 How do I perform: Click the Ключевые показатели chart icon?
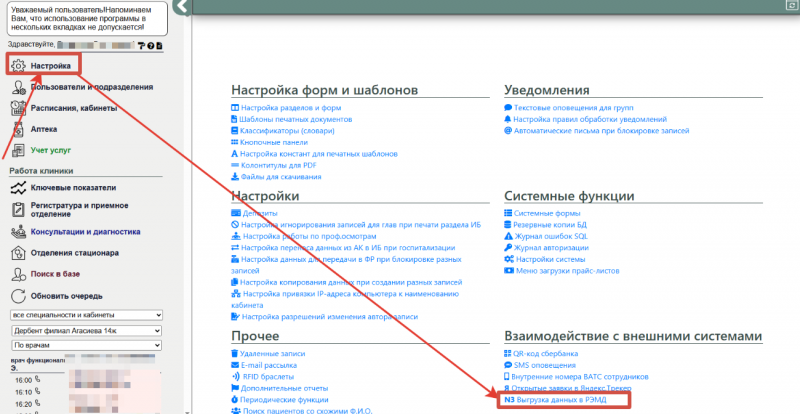coord(18,188)
